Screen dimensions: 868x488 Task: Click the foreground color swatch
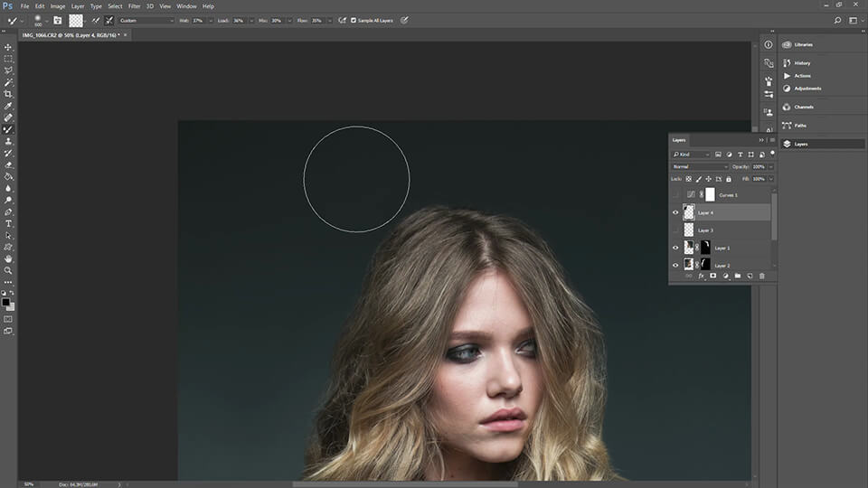(5, 302)
